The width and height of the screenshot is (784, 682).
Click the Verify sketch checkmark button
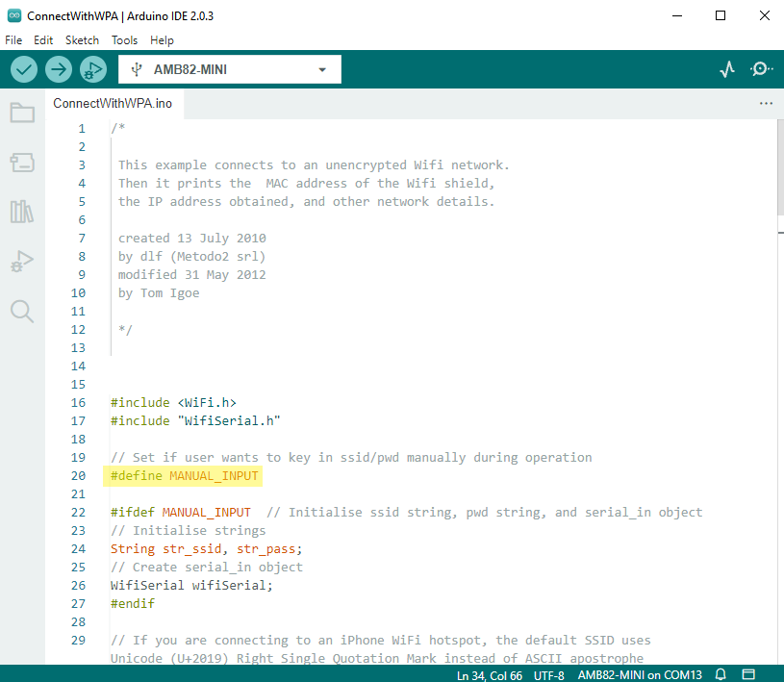pyautogui.click(x=24, y=69)
